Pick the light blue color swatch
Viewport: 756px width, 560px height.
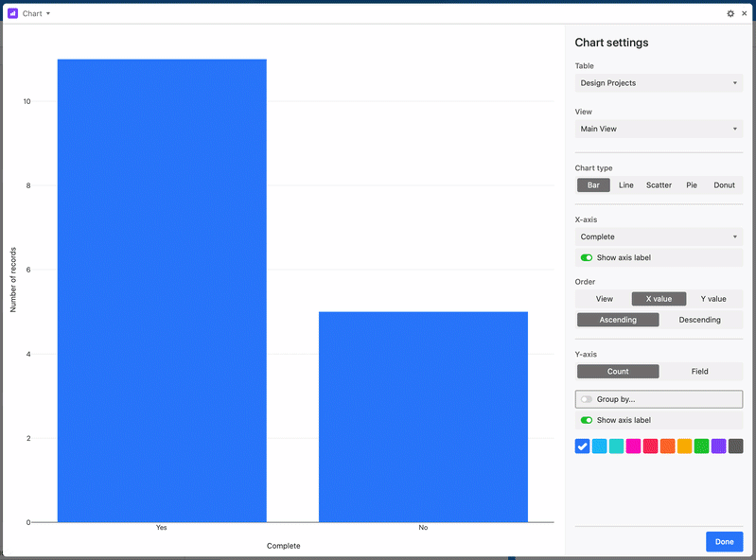599,446
